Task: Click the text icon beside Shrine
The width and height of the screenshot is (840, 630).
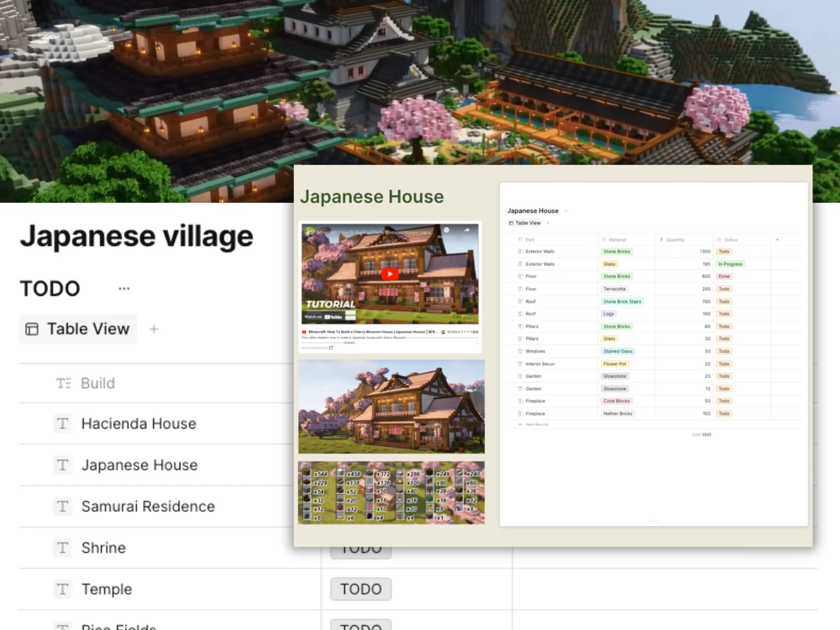Action: coord(62,548)
